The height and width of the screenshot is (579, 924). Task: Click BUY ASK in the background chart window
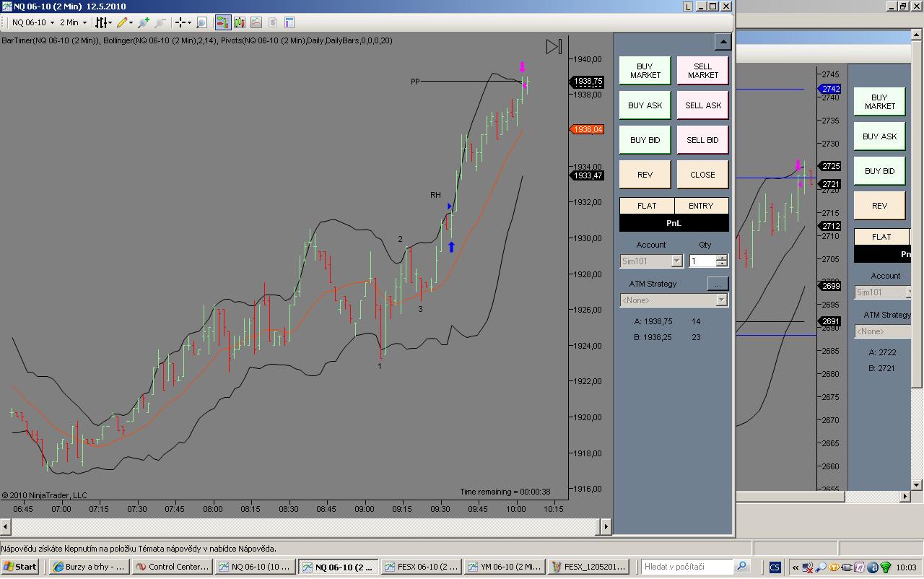879,136
